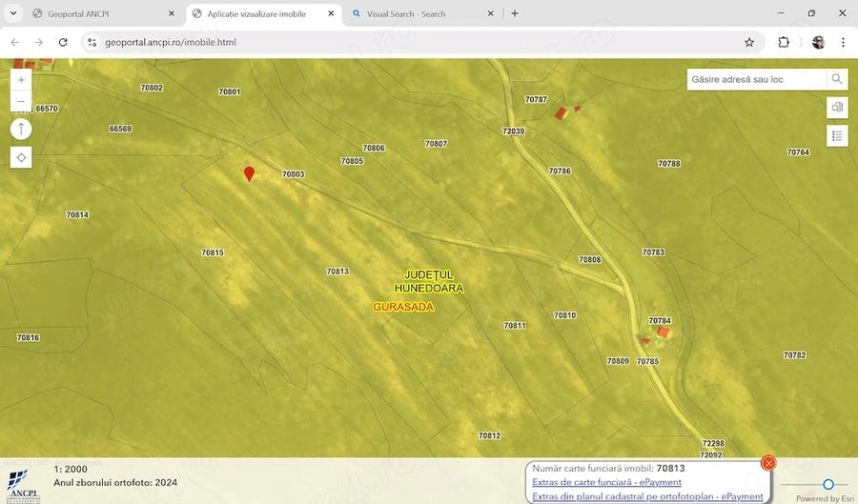Image resolution: width=858 pixels, height=504 pixels.
Task: Click the GURASADA locality label
Action: click(403, 307)
